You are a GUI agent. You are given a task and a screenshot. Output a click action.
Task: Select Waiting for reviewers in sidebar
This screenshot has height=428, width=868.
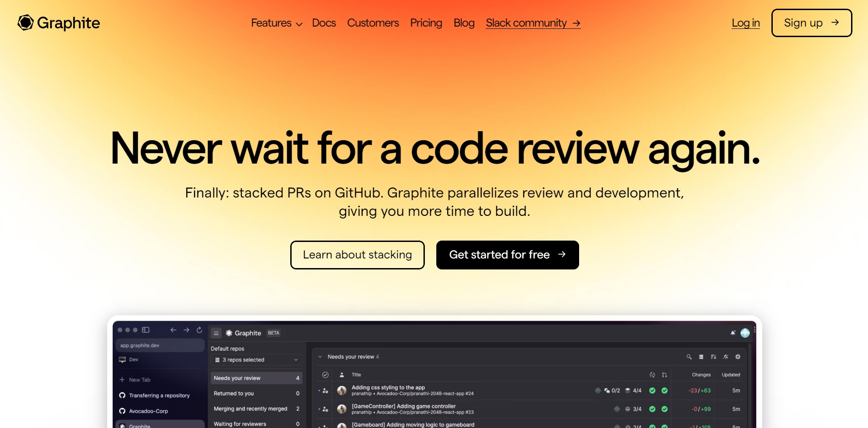click(256, 424)
